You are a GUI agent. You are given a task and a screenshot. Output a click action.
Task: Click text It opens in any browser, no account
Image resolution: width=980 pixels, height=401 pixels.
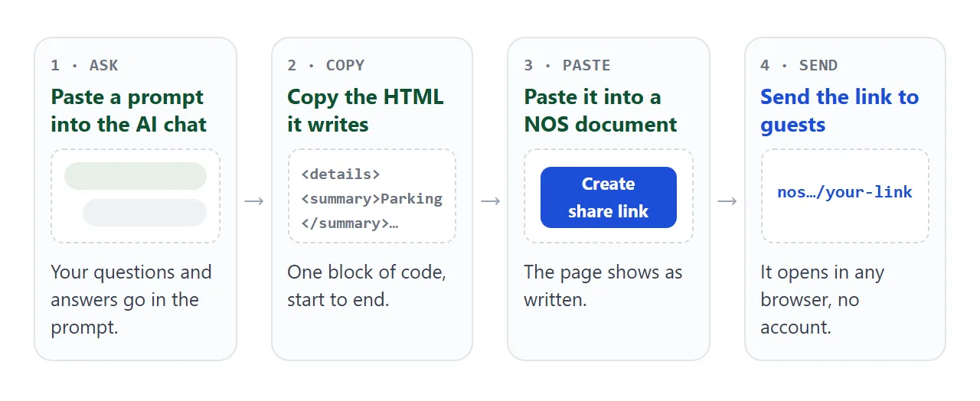click(x=822, y=300)
